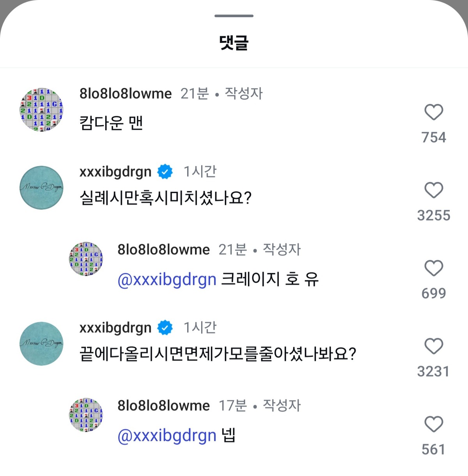Open 8lo8lo8lowme username on '캄다운 맨' comment
This screenshot has height=476, width=468.
tap(125, 94)
